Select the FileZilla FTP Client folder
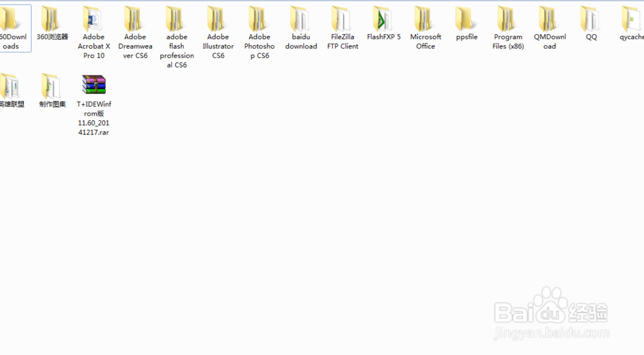 [342, 19]
